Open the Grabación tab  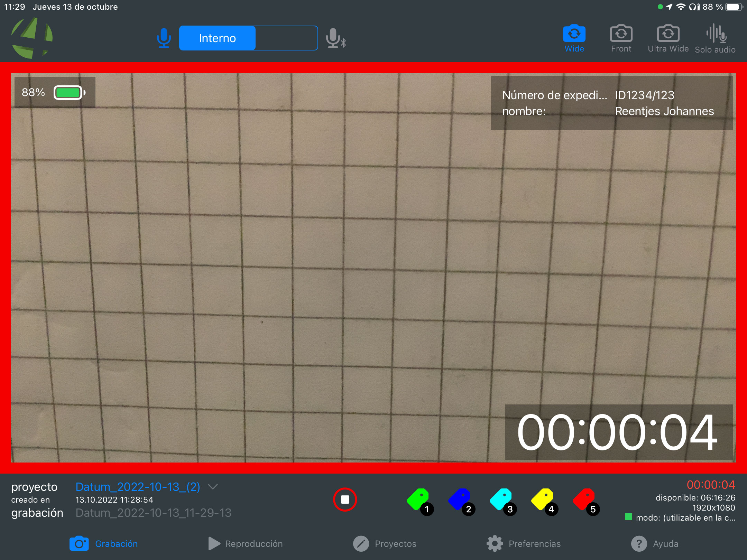[103, 544]
